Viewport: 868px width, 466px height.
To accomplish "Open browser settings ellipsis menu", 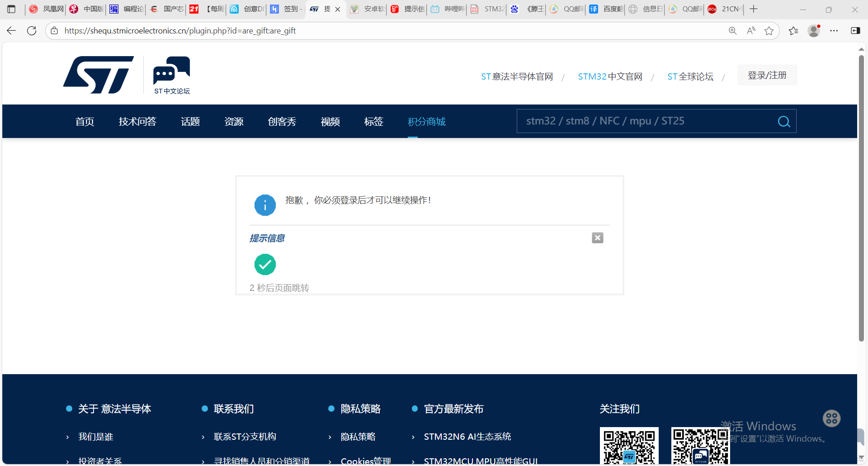I will pyautogui.click(x=834, y=31).
